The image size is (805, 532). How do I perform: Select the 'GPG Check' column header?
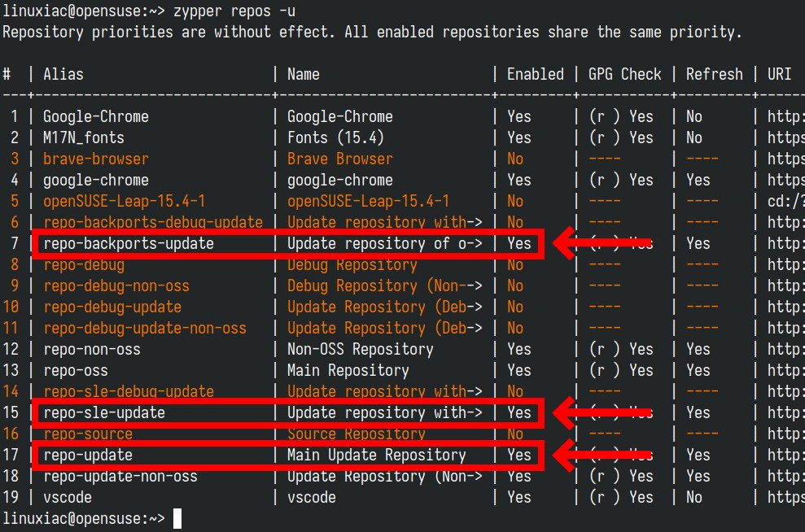(624, 74)
